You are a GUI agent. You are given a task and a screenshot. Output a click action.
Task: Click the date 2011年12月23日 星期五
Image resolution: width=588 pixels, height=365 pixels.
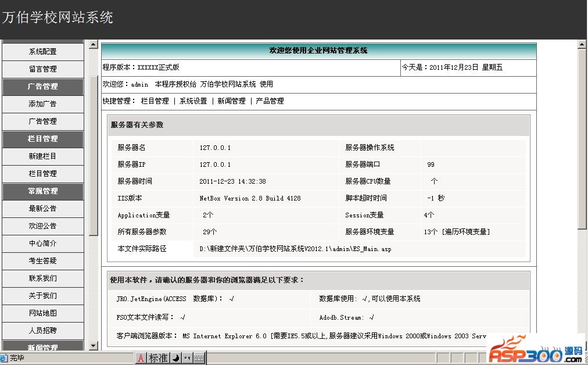466,67
